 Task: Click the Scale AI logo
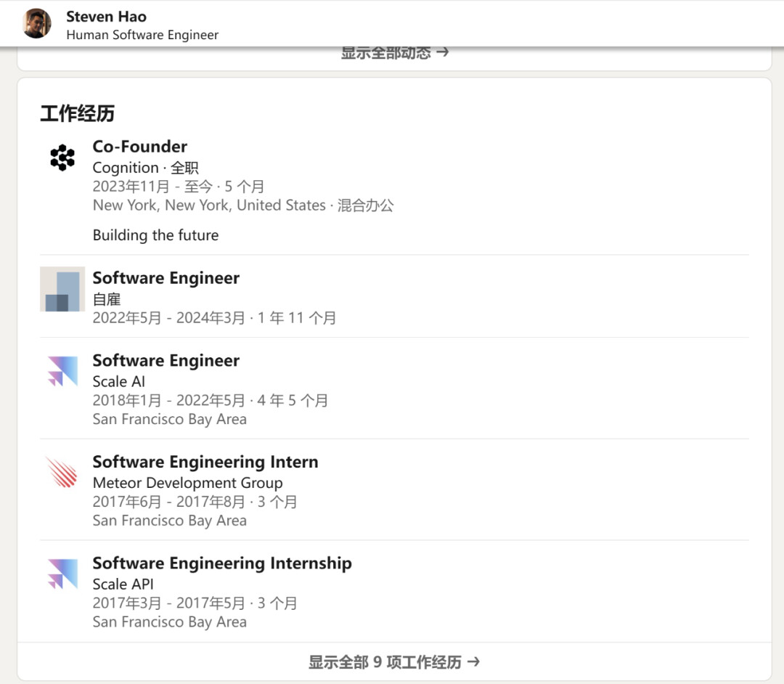click(x=62, y=371)
